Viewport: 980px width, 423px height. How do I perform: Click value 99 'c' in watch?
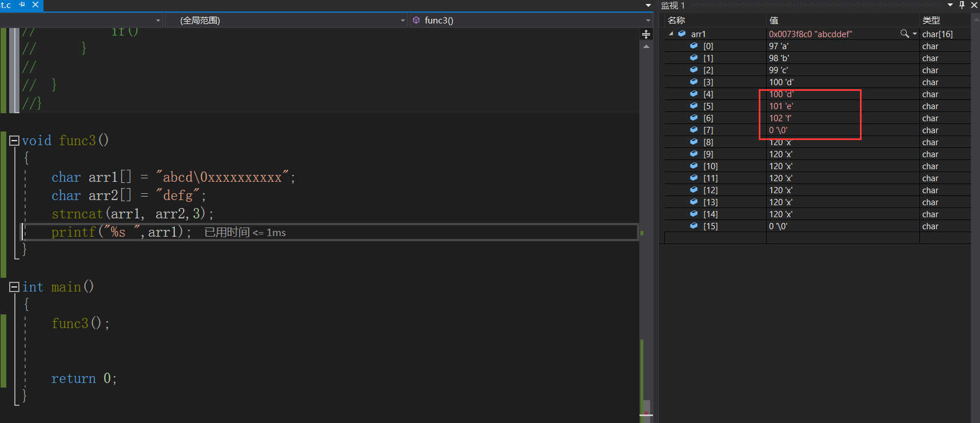pyautogui.click(x=778, y=70)
